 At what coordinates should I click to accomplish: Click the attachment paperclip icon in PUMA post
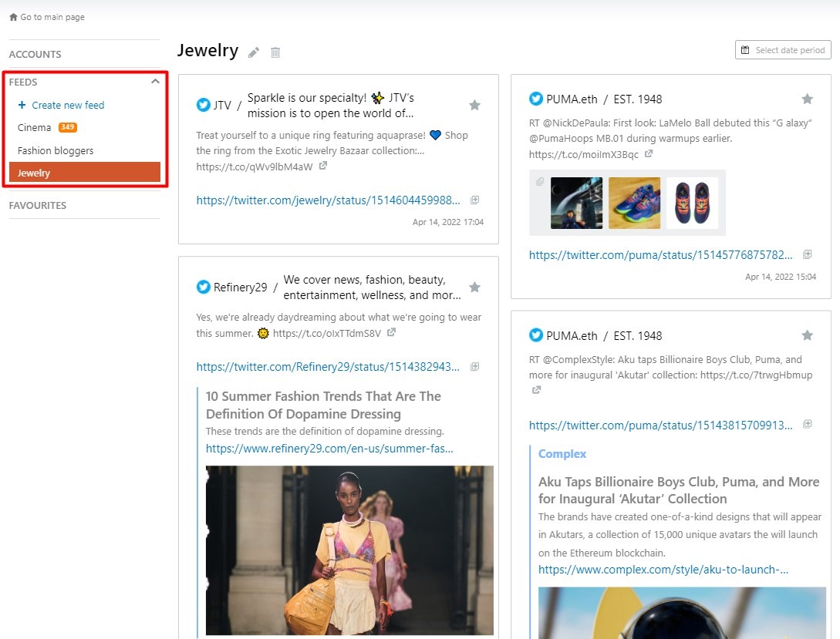click(540, 182)
